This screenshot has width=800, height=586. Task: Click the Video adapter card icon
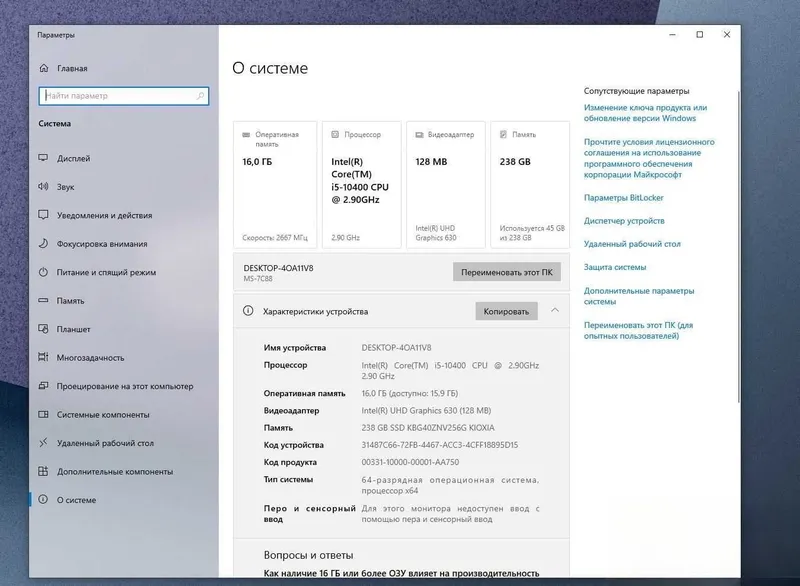pos(419,135)
